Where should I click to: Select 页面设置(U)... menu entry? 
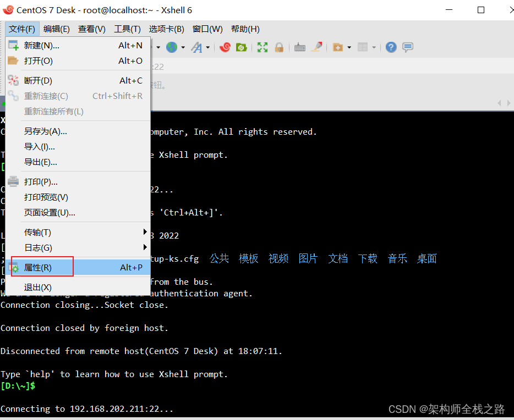[x=78, y=212]
